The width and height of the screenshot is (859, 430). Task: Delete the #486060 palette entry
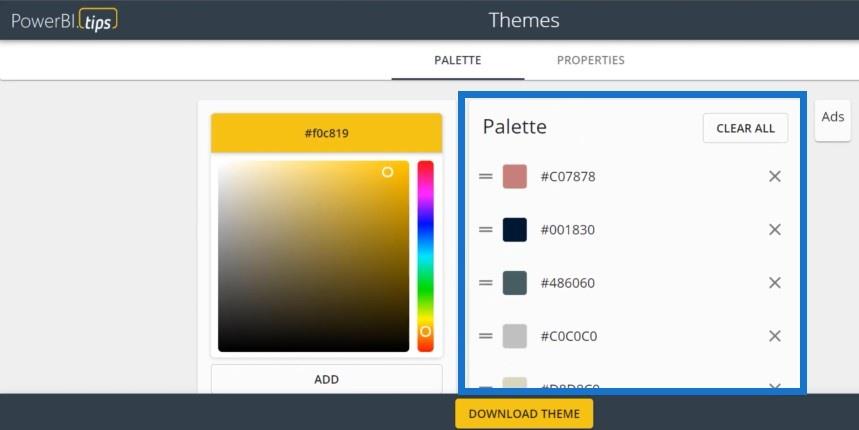coord(775,283)
